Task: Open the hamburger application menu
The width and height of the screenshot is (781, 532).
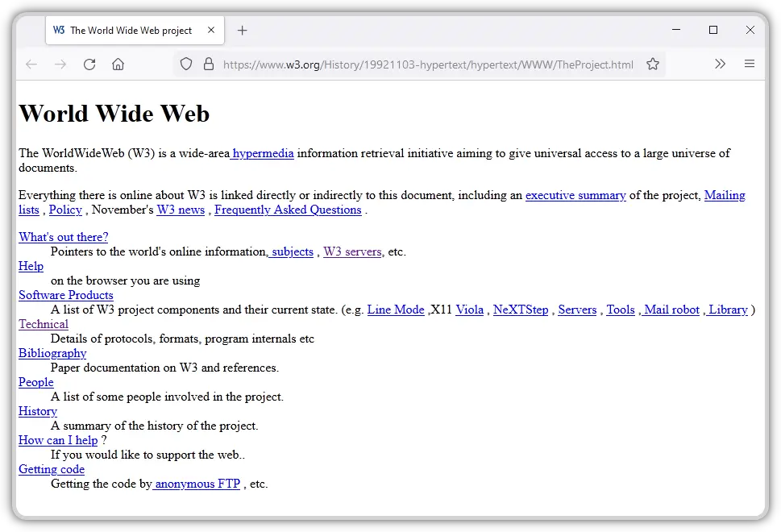Action: pos(749,64)
